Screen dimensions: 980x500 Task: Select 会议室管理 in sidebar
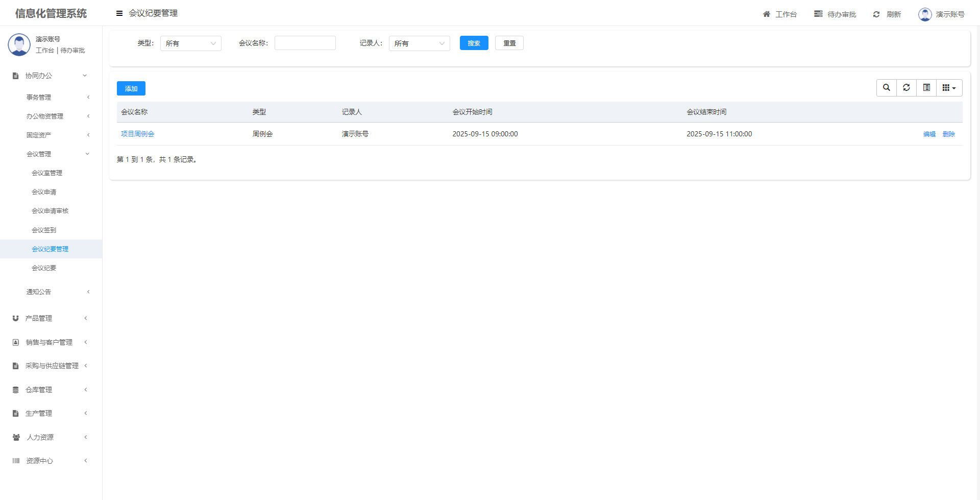pos(47,173)
